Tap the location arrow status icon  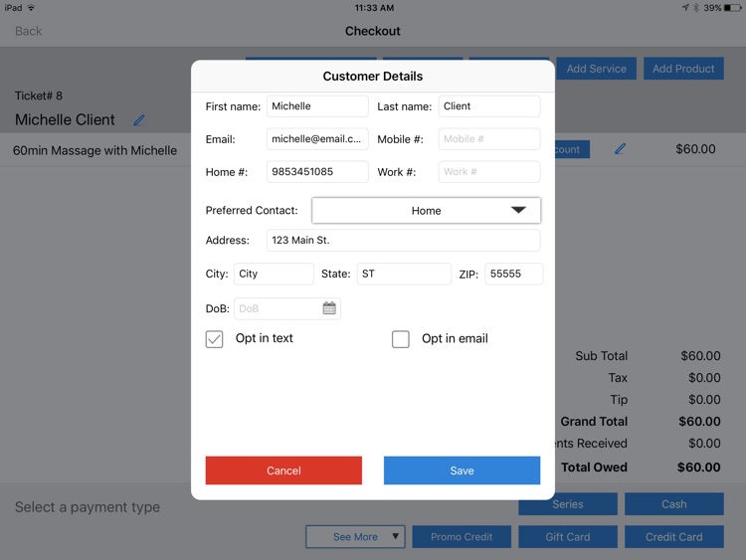(x=685, y=8)
